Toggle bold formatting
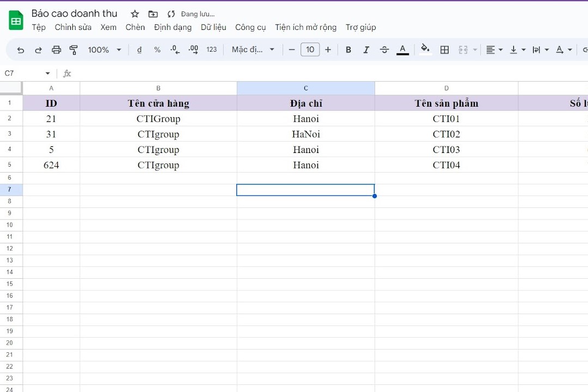 click(348, 49)
